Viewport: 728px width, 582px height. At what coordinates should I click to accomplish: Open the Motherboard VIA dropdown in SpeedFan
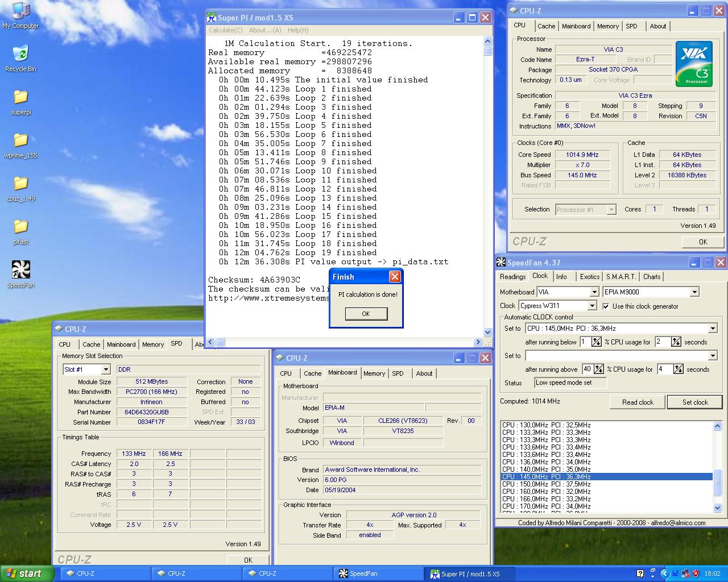(x=568, y=292)
